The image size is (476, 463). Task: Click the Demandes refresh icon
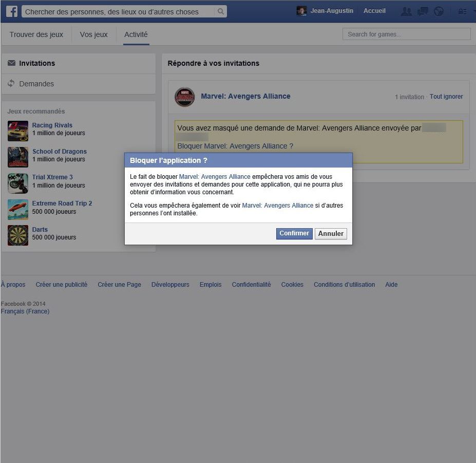click(x=11, y=83)
